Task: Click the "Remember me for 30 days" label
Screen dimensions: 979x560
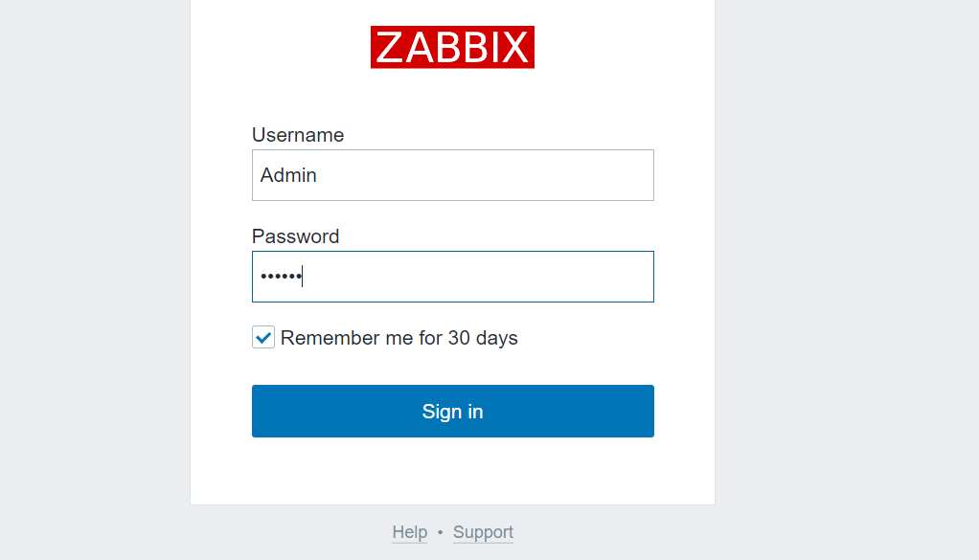Action: click(x=398, y=338)
